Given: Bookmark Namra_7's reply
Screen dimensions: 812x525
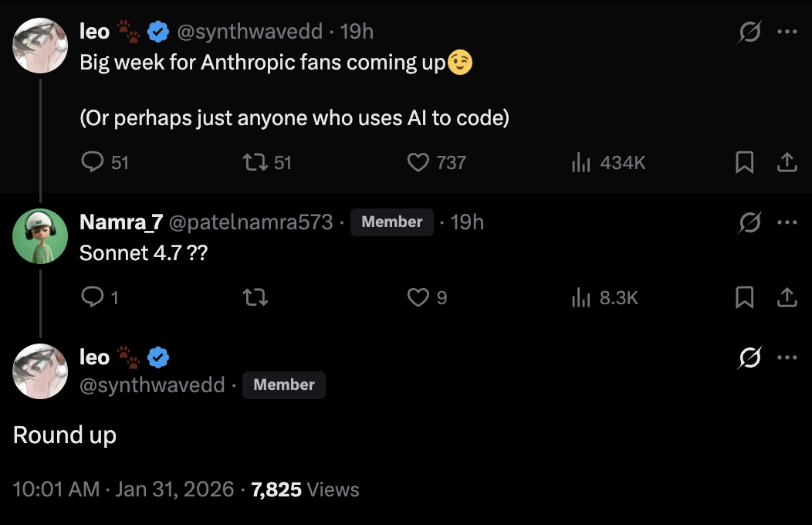Looking at the screenshot, I should tap(744, 297).
